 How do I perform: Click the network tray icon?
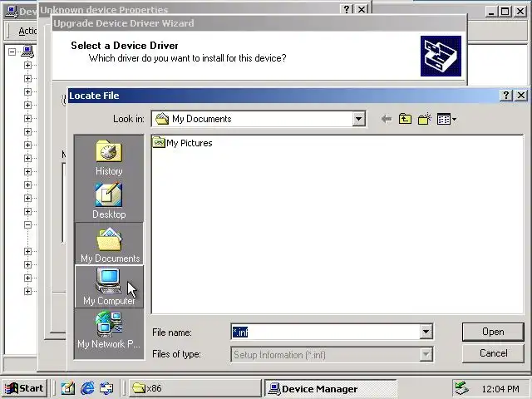[462, 388]
